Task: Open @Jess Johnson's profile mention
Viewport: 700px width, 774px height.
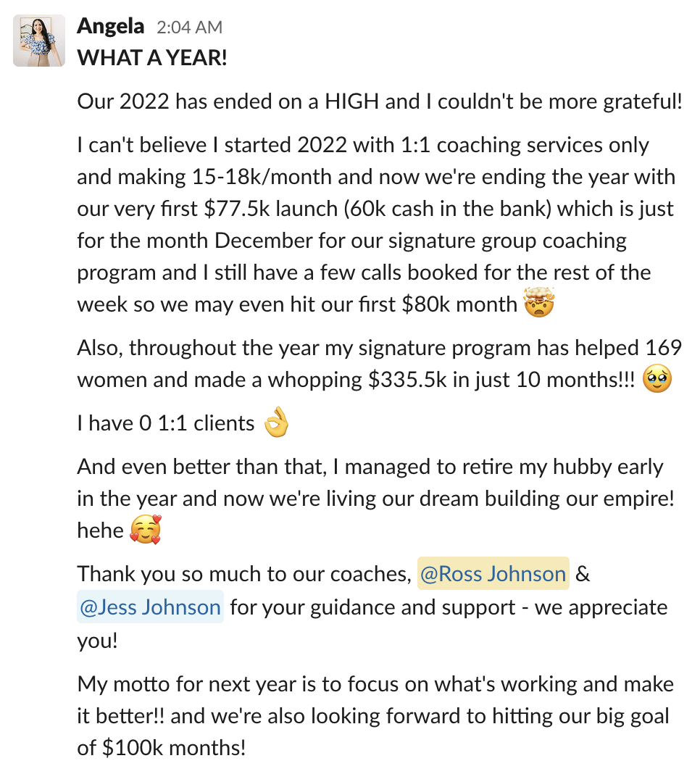Action: pos(150,607)
